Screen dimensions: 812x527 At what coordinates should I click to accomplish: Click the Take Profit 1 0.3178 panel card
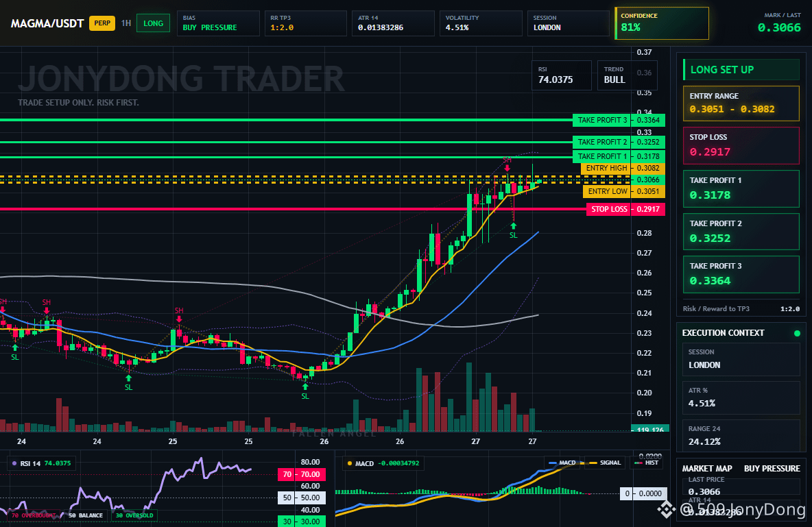pyautogui.click(x=741, y=189)
